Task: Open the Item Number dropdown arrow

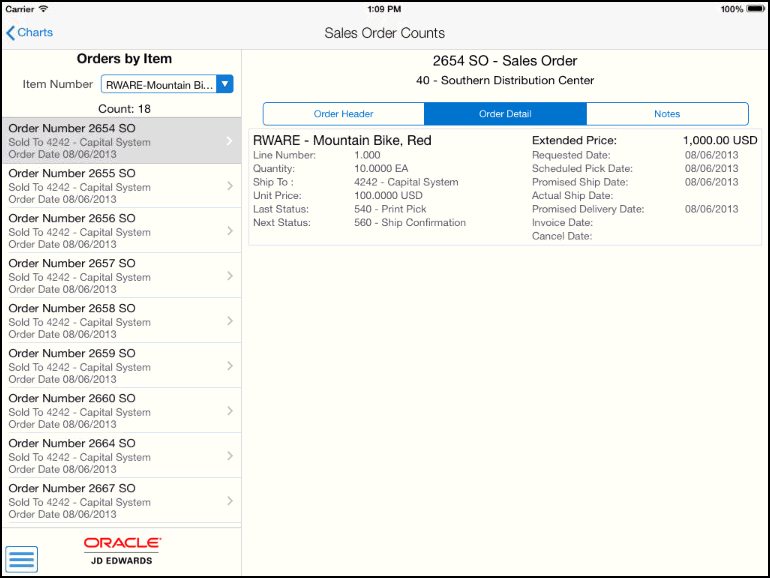Action: (x=224, y=84)
